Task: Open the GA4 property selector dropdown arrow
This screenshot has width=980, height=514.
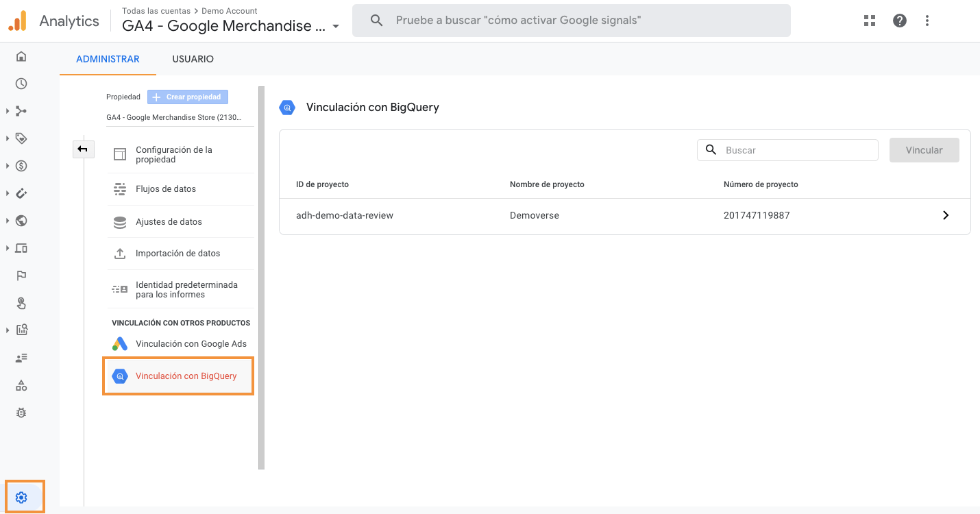Action: [x=336, y=27]
